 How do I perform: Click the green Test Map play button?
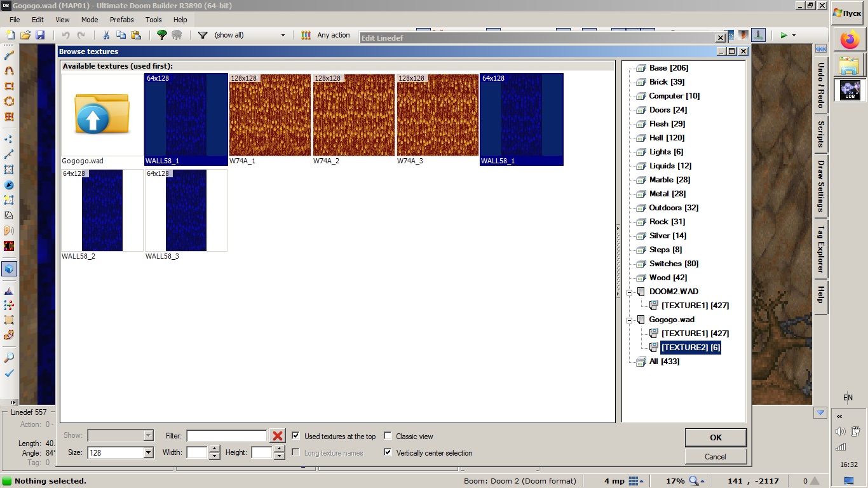tap(784, 35)
